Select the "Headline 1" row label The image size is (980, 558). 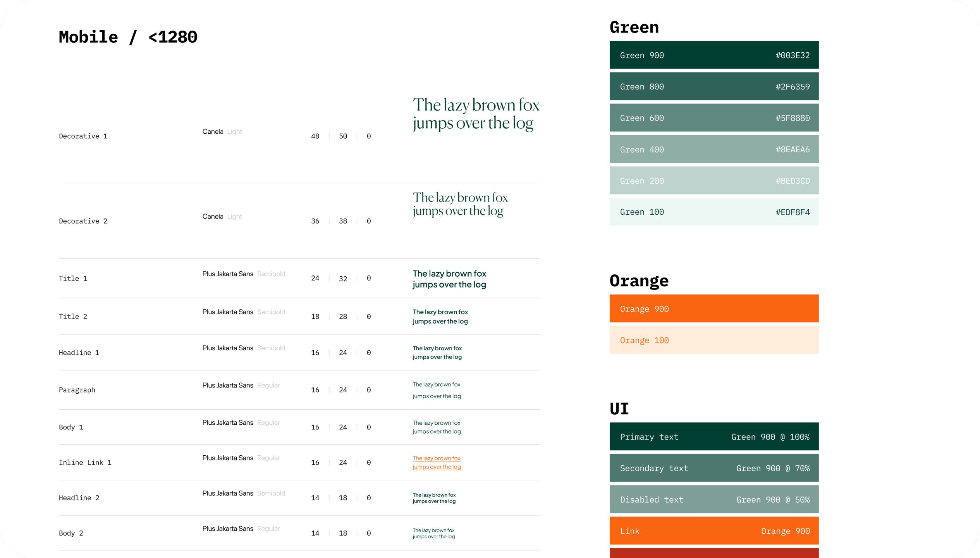[x=79, y=352]
